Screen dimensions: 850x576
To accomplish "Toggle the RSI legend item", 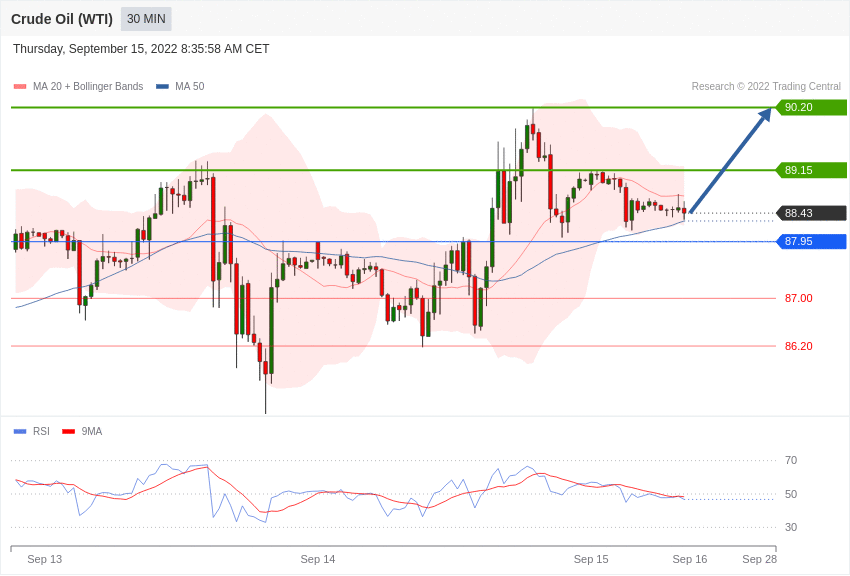I will click(31, 431).
